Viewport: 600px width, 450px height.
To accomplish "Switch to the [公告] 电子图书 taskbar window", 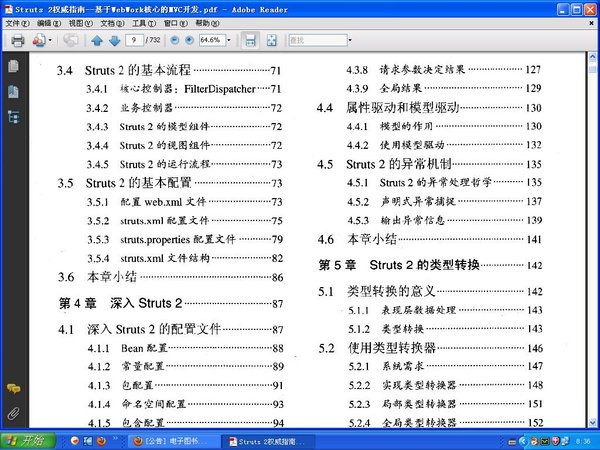I will [x=175, y=441].
